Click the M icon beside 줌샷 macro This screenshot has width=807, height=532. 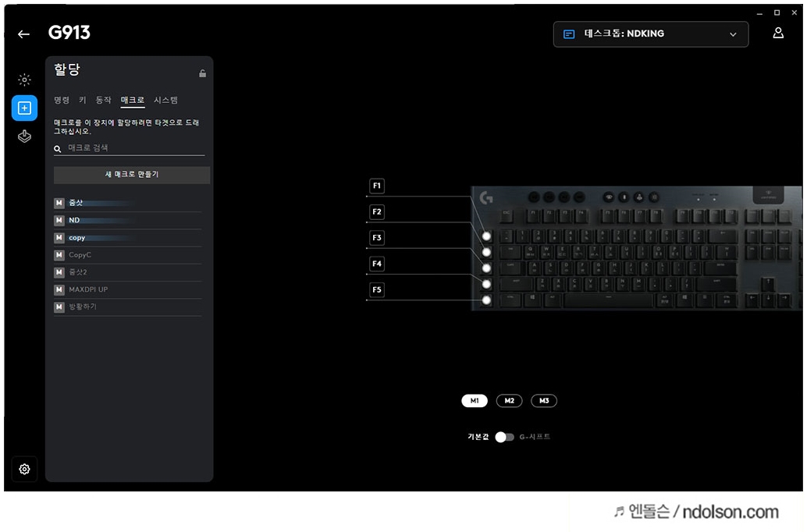[x=59, y=203]
